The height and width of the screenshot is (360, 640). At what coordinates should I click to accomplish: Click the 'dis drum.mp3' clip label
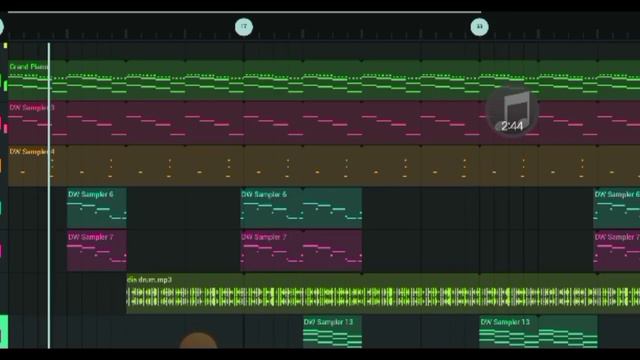click(x=149, y=280)
